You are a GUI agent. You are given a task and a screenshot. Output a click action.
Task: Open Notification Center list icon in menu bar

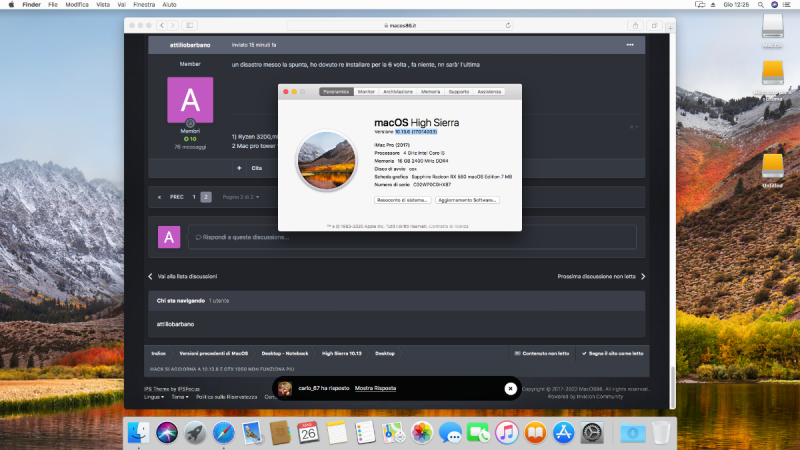point(787,5)
